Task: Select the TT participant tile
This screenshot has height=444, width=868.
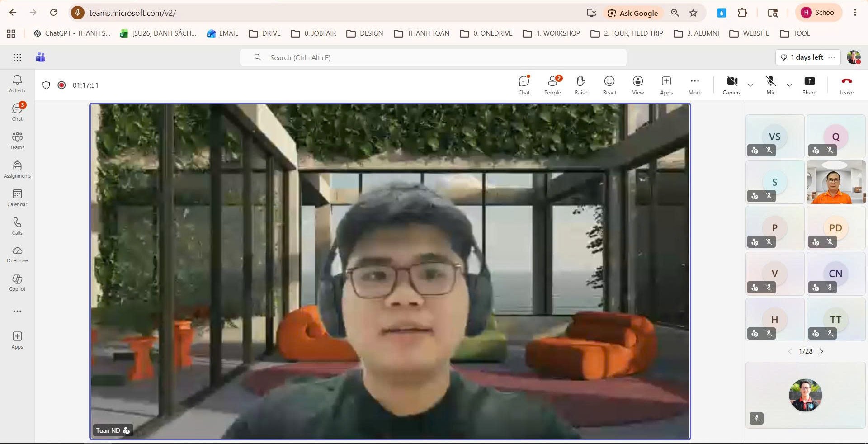Action: tap(836, 319)
